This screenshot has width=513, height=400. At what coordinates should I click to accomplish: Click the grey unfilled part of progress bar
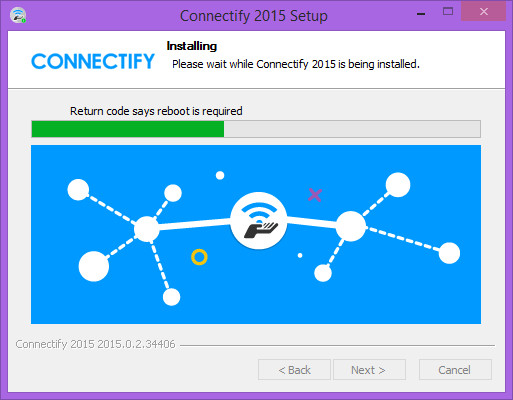pos(352,129)
